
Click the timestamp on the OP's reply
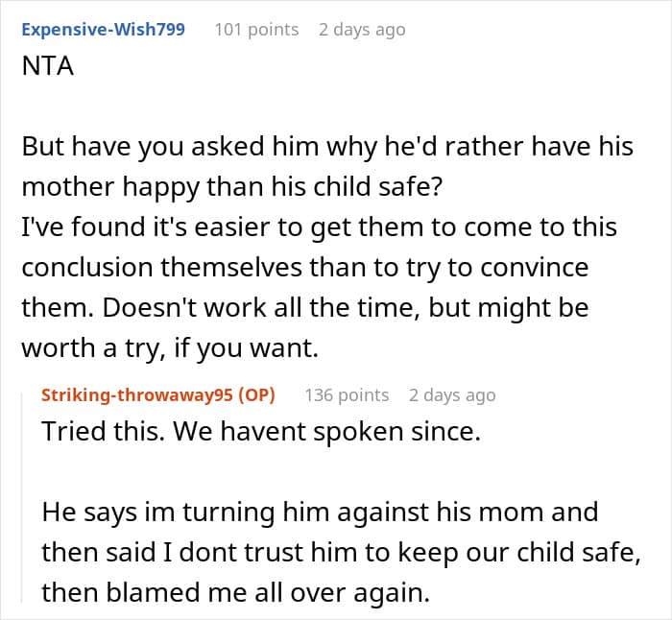pos(452,395)
